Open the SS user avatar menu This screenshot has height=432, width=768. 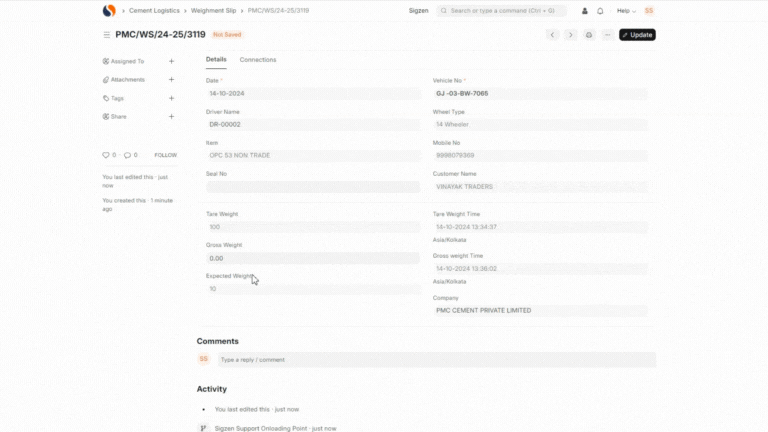[x=649, y=11]
